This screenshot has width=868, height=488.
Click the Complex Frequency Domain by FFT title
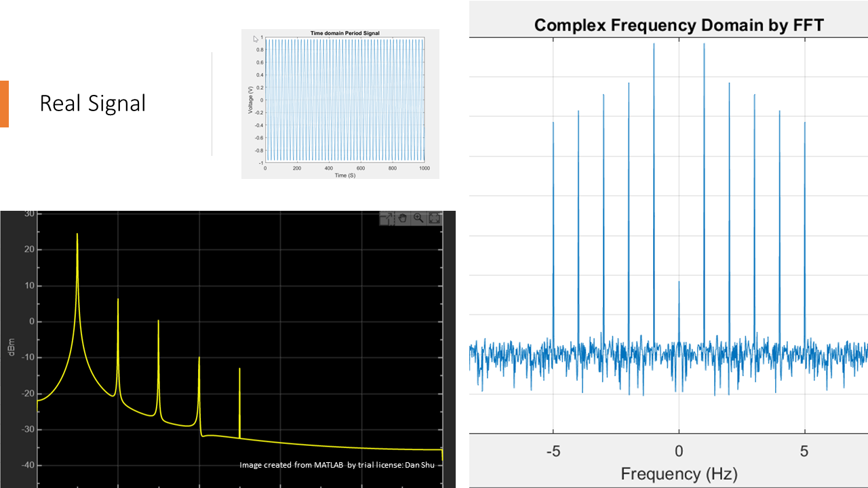click(x=679, y=26)
